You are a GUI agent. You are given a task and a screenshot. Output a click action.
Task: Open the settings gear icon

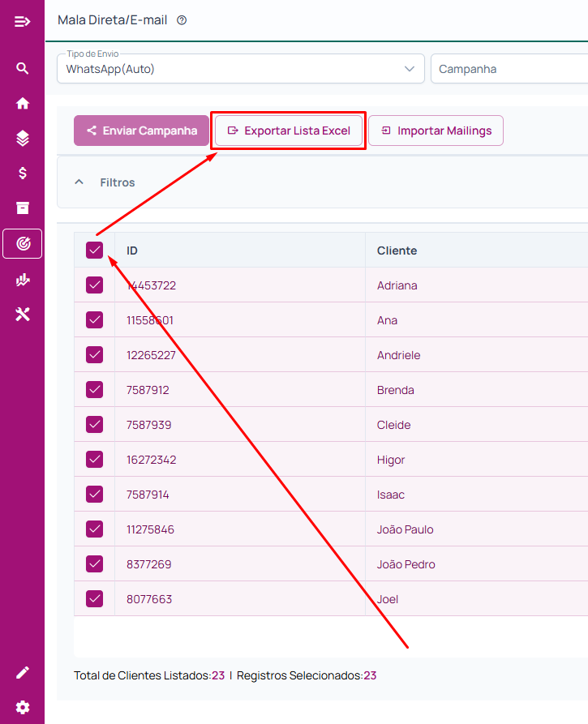[x=22, y=707]
